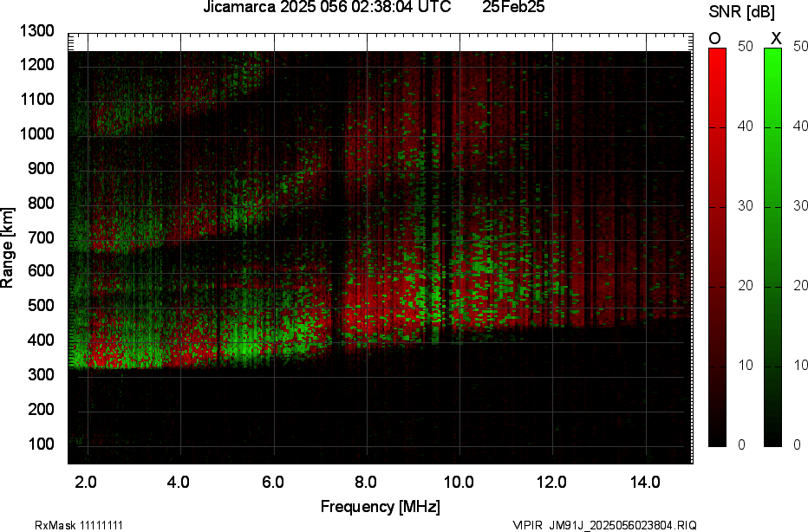Image resolution: width=808 pixels, height=532 pixels.
Task: Click the 'SNR [dB]' legend heading
Action: click(x=741, y=11)
